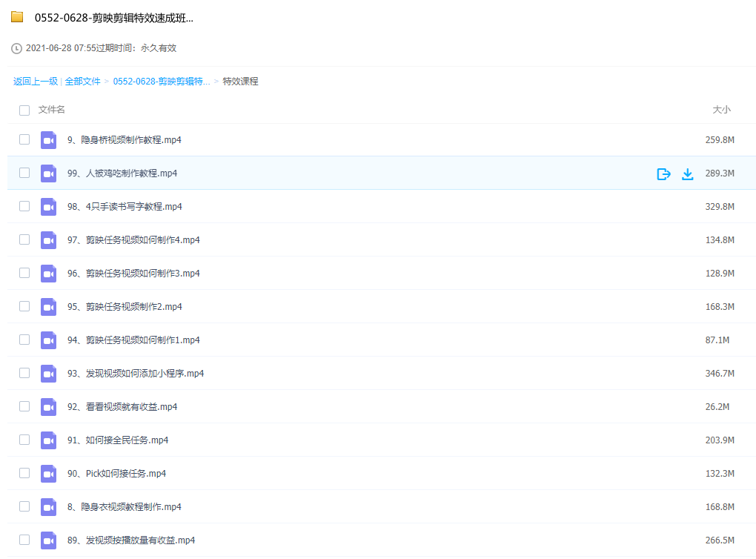Open 全部文件 in the breadcrumb

pyautogui.click(x=82, y=82)
